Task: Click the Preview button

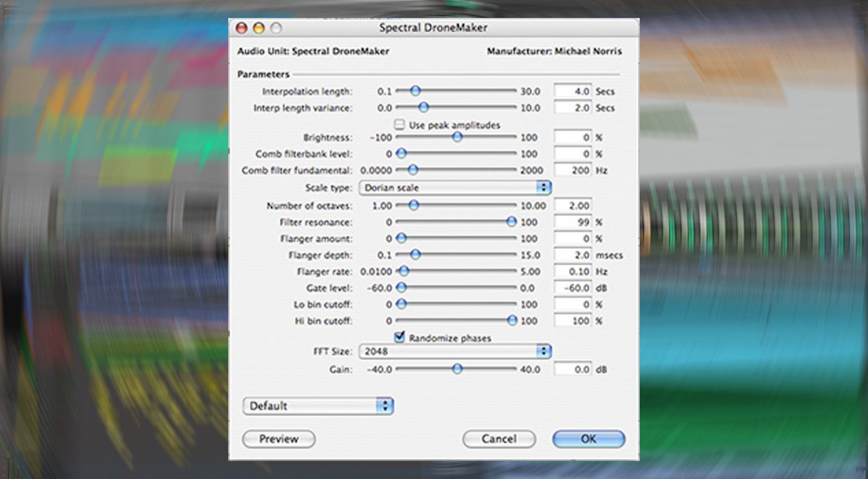Action: (x=279, y=439)
